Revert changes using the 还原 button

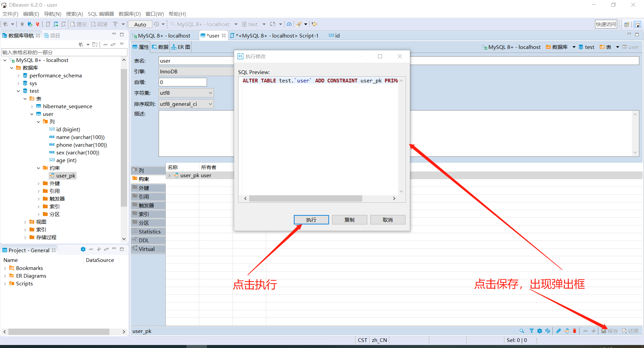[x=630, y=331]
